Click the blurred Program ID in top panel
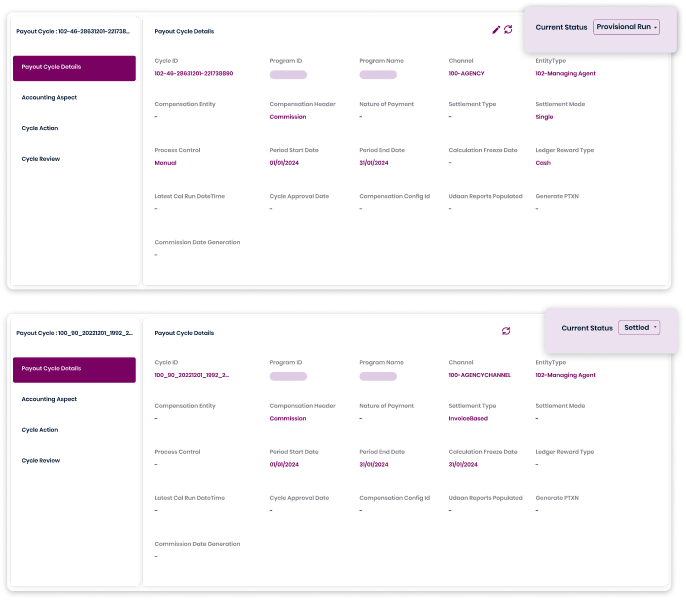Screen dimensions: 686x600 (x=288, y=75)
